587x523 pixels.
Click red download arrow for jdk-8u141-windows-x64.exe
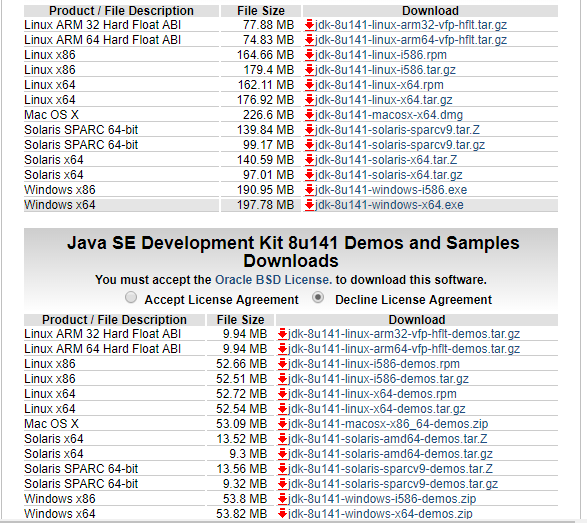point(309,205)
